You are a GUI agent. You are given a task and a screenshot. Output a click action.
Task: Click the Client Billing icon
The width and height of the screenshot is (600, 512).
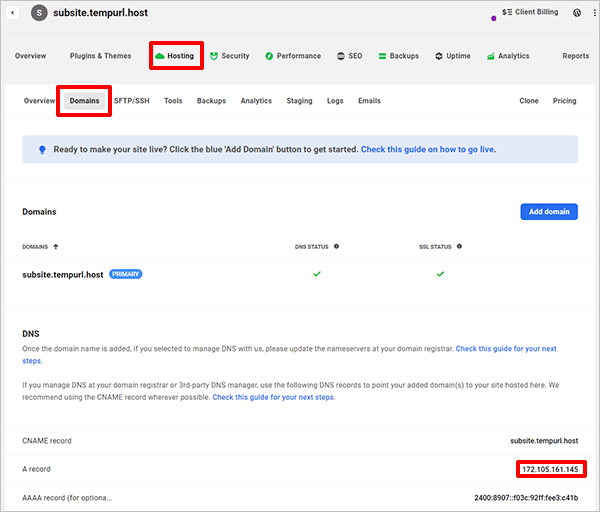[x=507, y=12]
